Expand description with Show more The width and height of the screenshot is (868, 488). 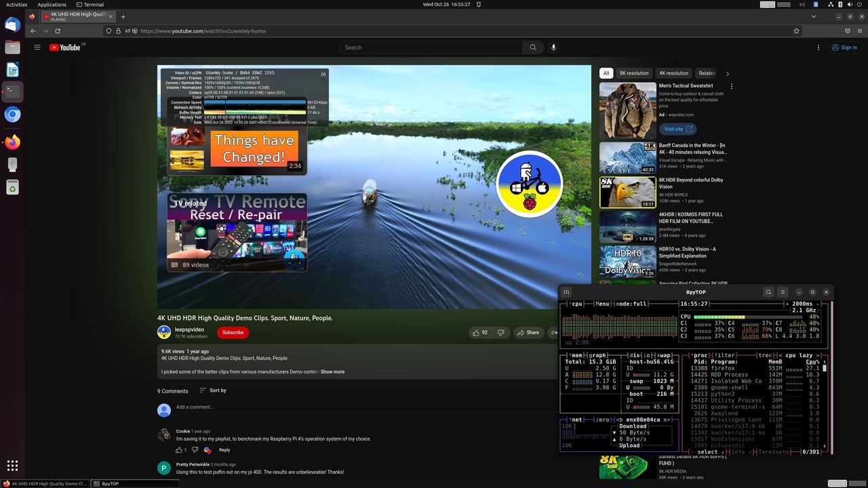coord(332,371)
